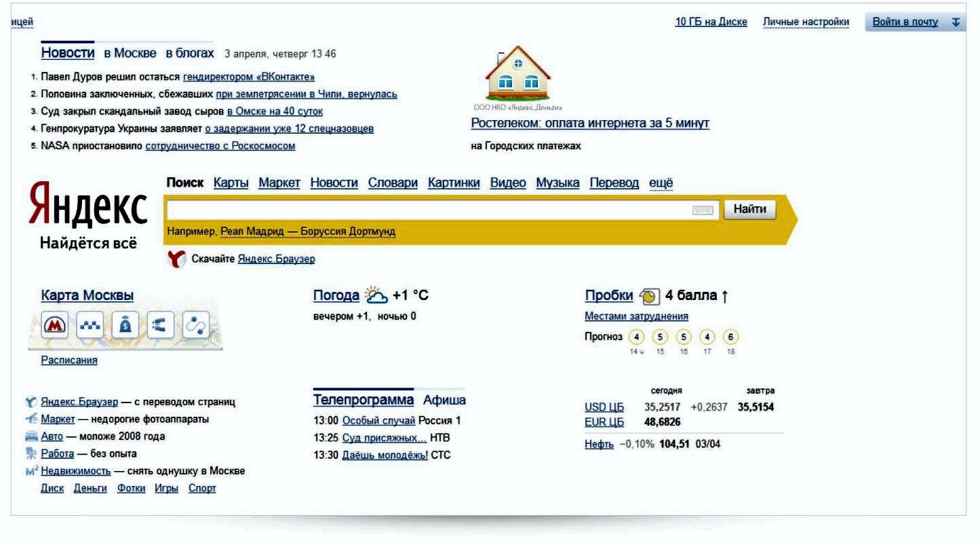This screenshot has height=543, width=980.
Task: Click the M² icon next to Недвижимость
Action: click(x=31, y=470)
